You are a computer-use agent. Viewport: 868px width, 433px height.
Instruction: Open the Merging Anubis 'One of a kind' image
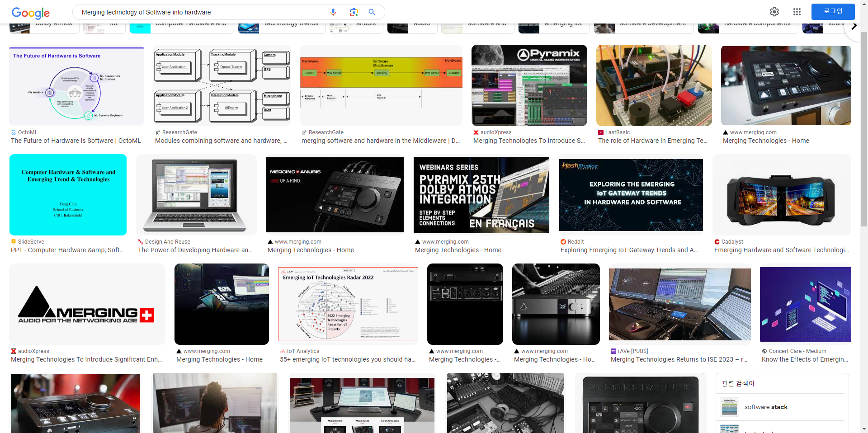tap(335, 195)
